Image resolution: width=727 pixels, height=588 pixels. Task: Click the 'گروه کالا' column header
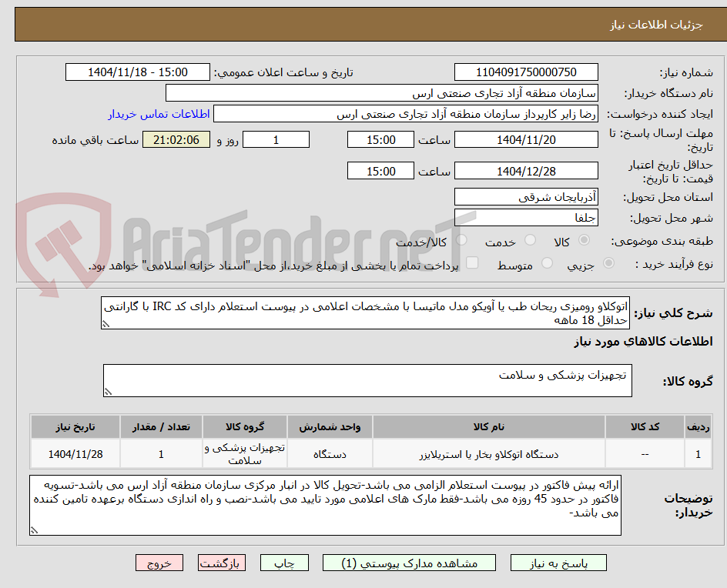[x=245, y=426]
